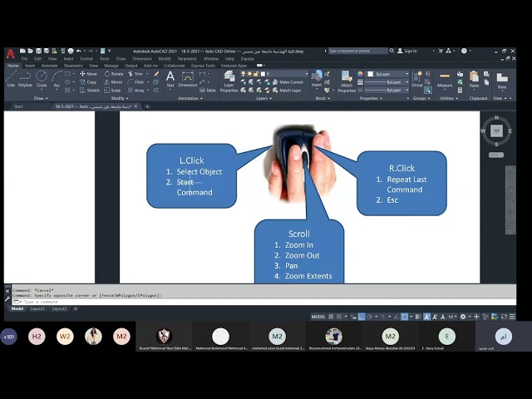Select the Text annotation tool
532x399 pixels.
[x=170, y=79]
